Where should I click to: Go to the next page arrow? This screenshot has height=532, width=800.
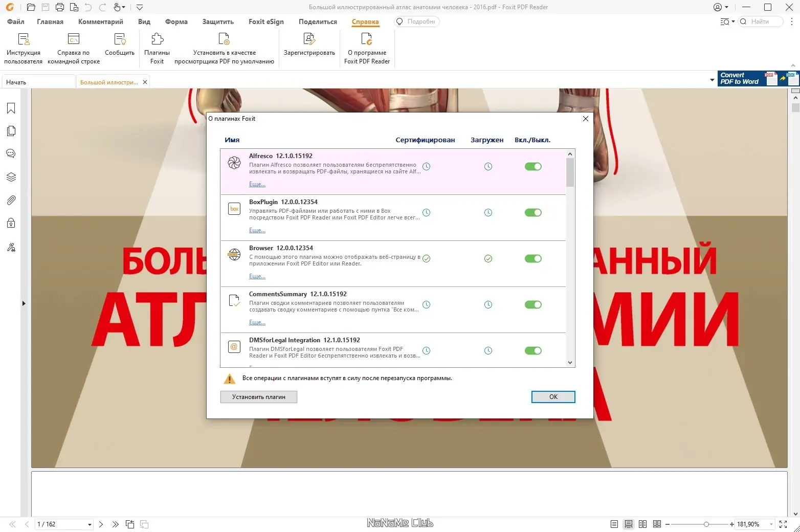point(101,524)
